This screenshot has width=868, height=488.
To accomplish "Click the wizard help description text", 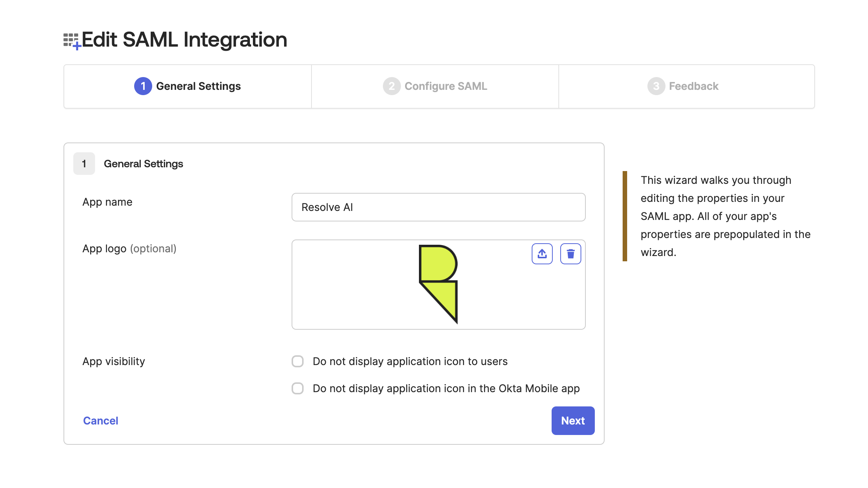I will pyautogui.click(x=725, y=216).
